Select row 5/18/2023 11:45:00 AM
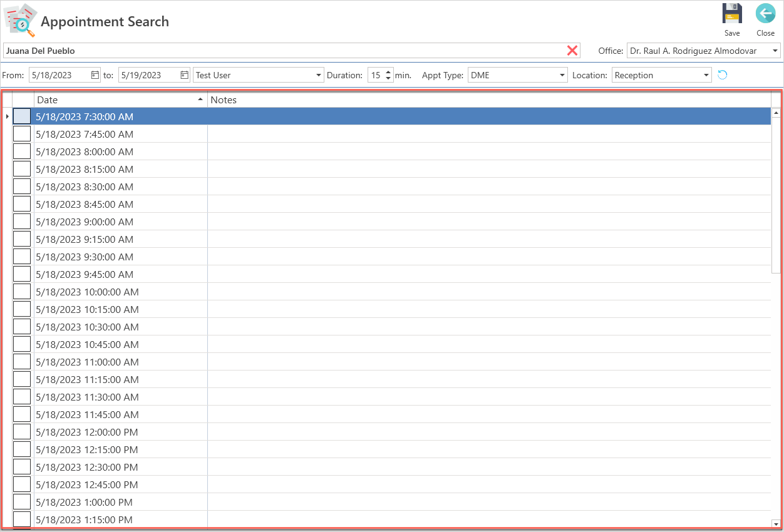The height and width of the screenshot is (532, 784). (391, 414)
